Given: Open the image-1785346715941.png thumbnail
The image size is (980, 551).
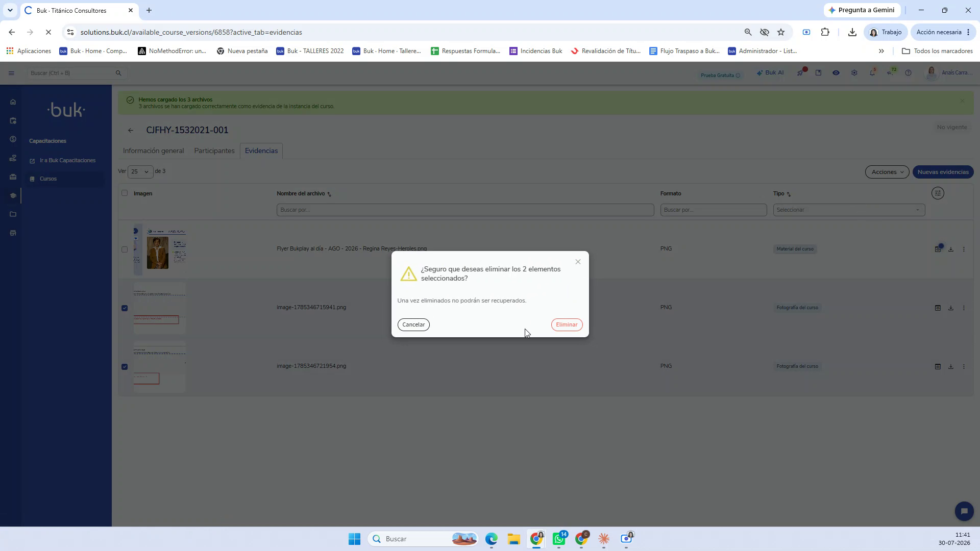Looking at the screenshot, I should click(x=160, y=308).
